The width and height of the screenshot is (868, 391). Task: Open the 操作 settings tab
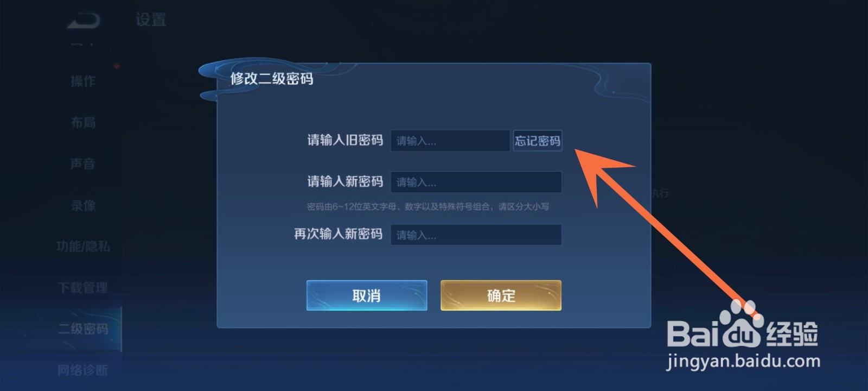click(x=83, y=81)
